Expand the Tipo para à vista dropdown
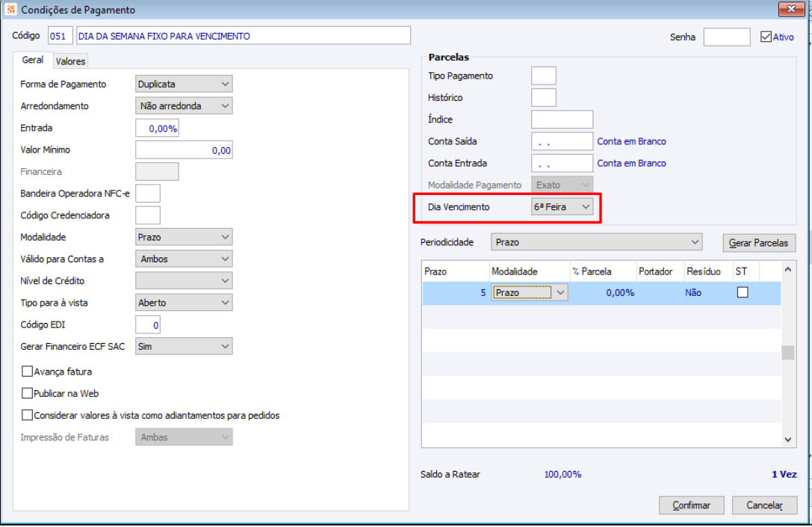812x527 pixels. point(184,303)
